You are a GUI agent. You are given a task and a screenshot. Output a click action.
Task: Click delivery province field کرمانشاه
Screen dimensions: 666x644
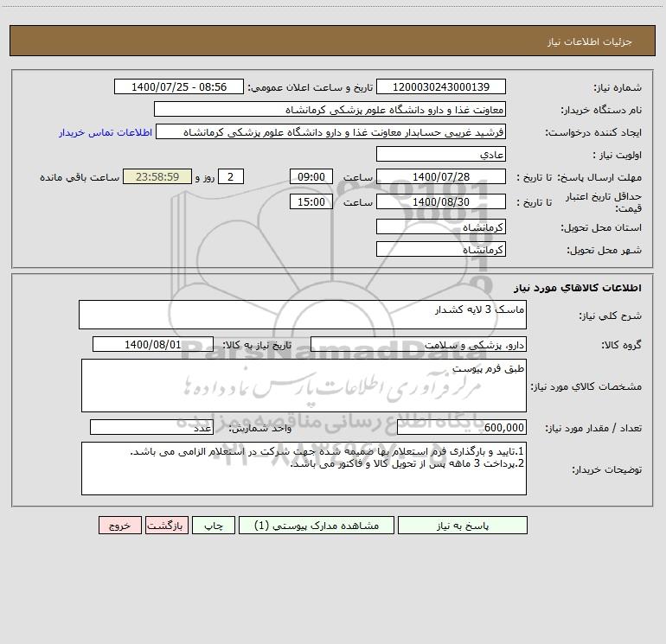[x=441, y=226]
